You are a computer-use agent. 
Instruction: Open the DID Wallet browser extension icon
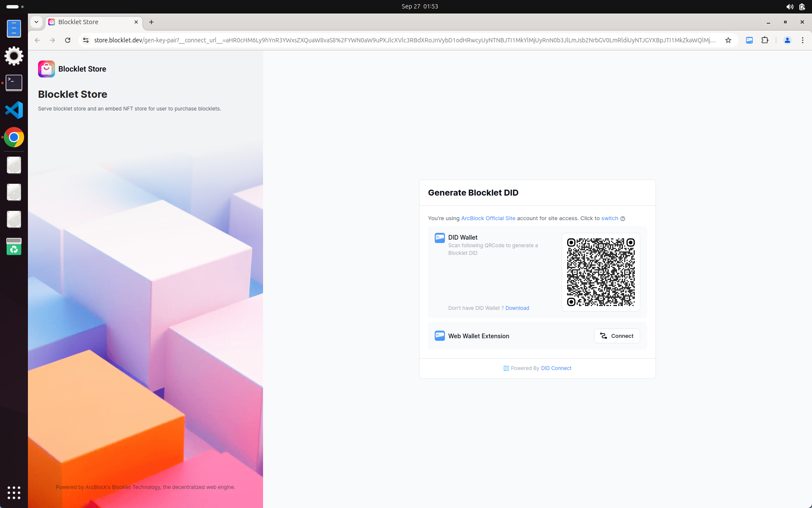pyautogui.click(x=749, y=40)
